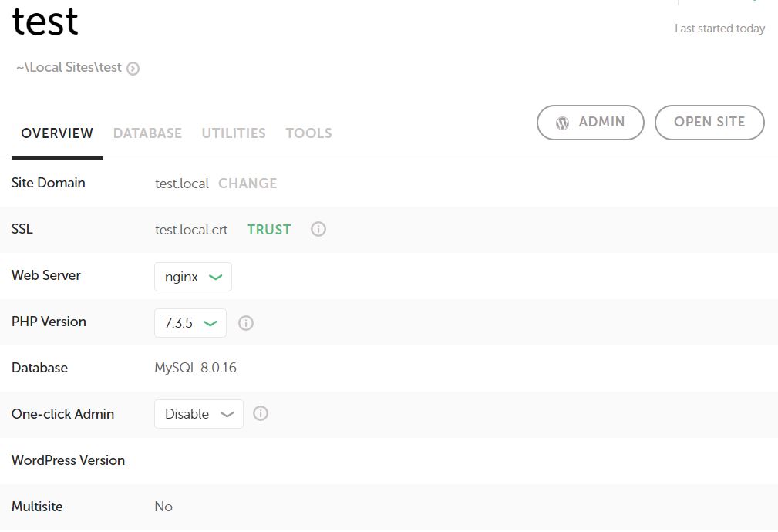Select the test.local.crt certificate name
Image resolution: width=778 pixels, height=532 pixels.
tap(191, 230)
